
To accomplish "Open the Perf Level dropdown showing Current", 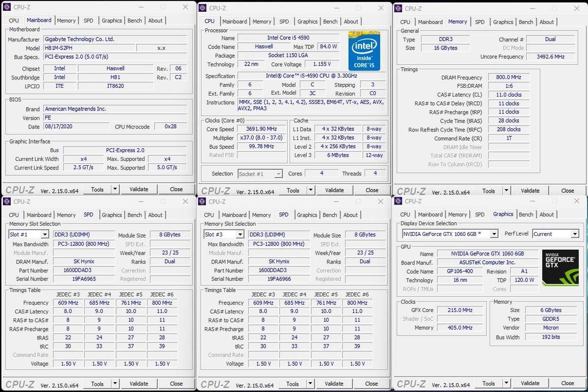I will (575, 234).
